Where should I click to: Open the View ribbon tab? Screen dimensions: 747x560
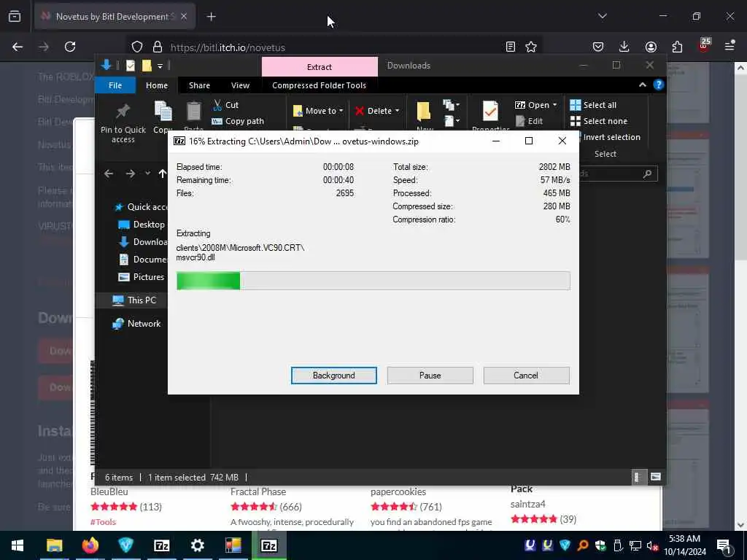tap(240, 85)
